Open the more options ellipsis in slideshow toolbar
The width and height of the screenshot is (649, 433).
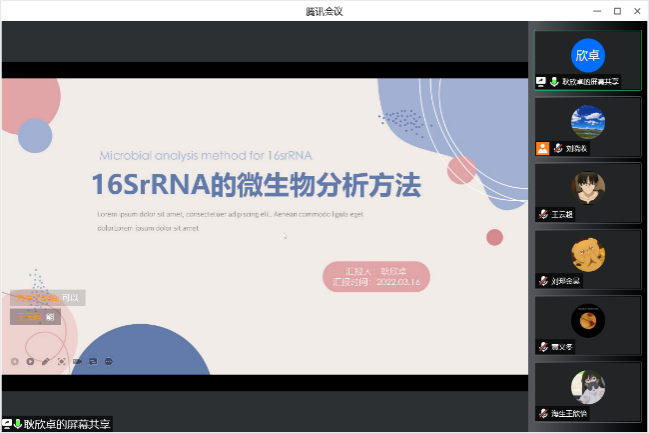coord(108,361)
